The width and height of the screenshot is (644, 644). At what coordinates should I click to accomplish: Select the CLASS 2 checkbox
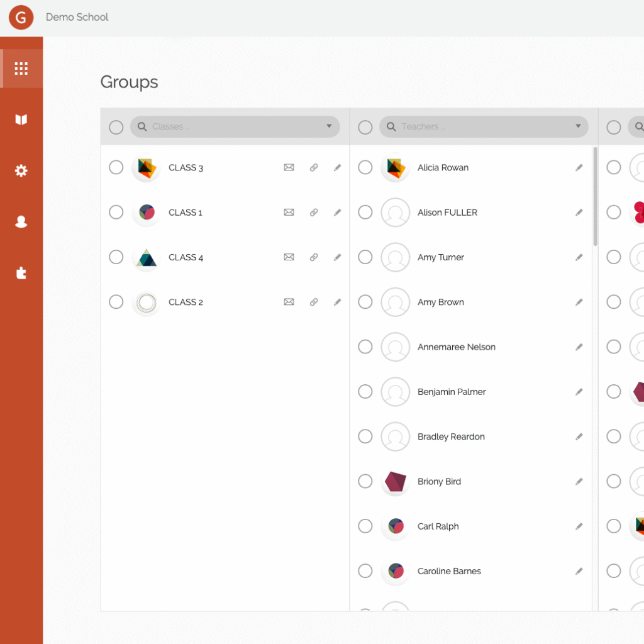(116, 302)
